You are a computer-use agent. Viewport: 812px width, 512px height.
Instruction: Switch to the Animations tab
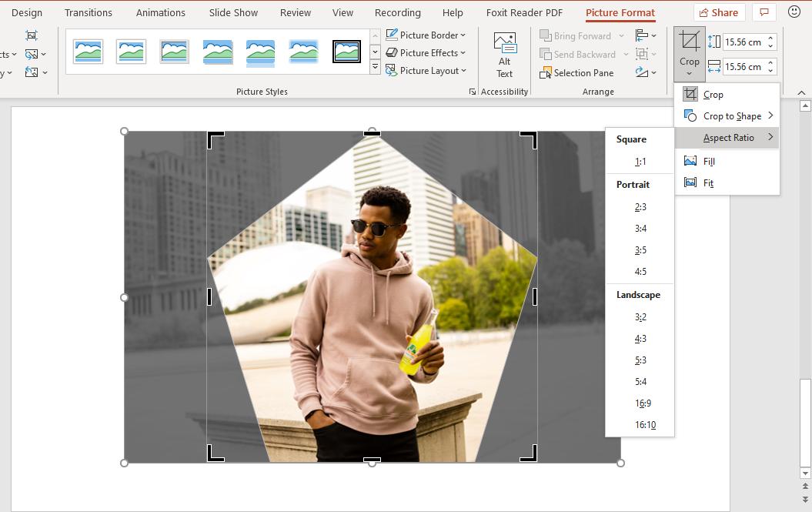pos(160,12)
